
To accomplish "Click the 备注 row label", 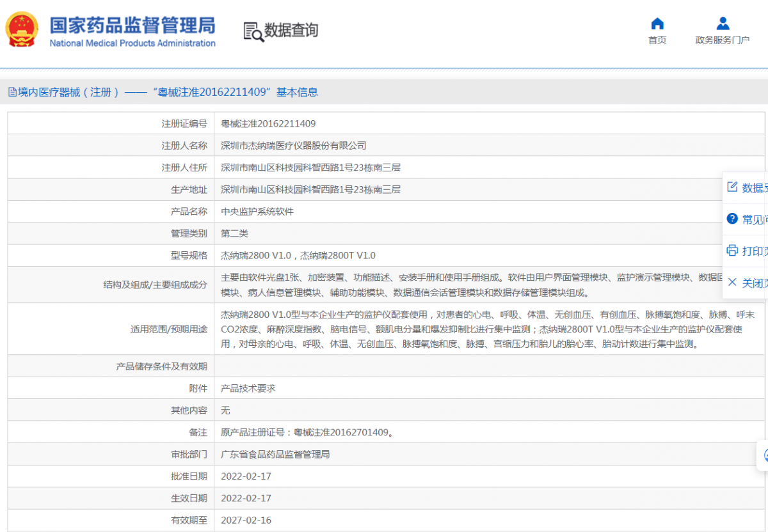I will (x=198, y=432).
